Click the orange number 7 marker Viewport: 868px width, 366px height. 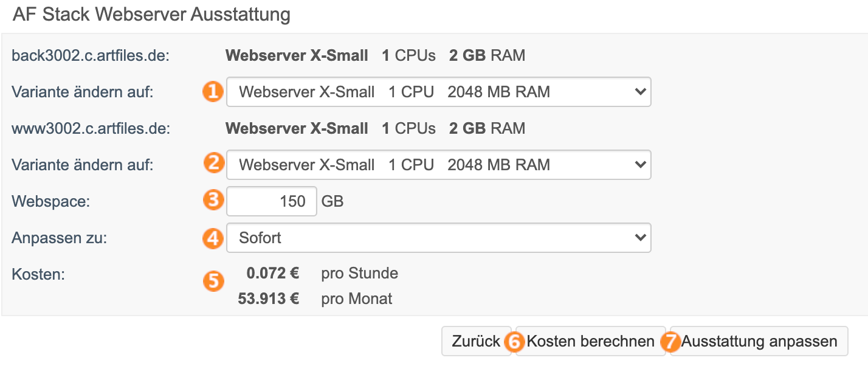670,342
